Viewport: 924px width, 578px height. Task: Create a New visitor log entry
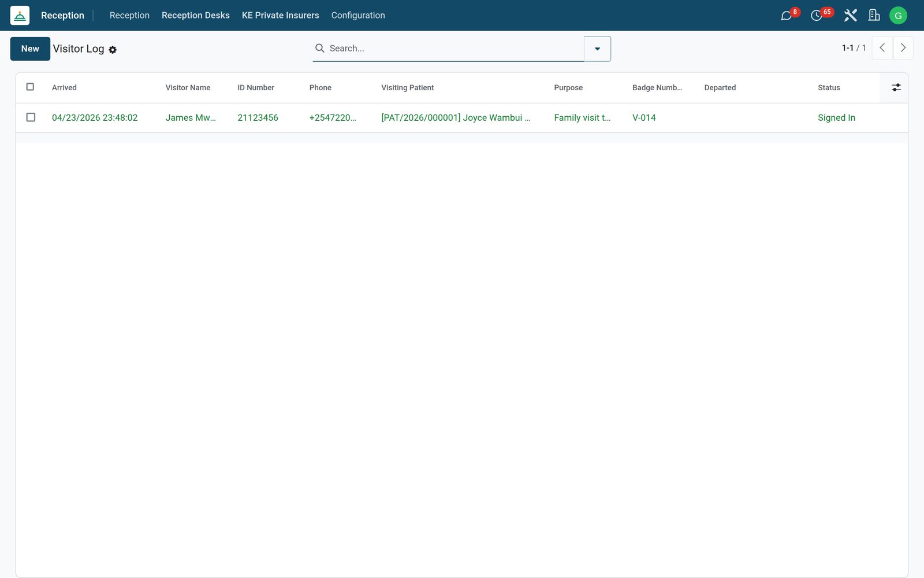tap(30, 49)
